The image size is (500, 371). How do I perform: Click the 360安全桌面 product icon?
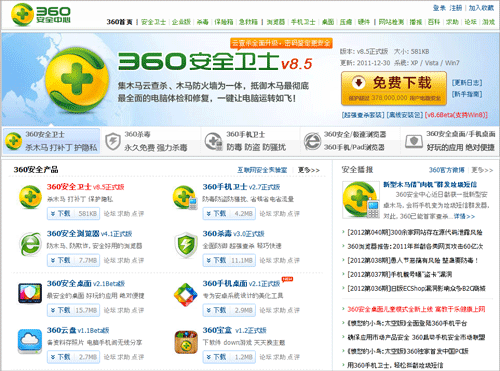(x=30, y=293)
